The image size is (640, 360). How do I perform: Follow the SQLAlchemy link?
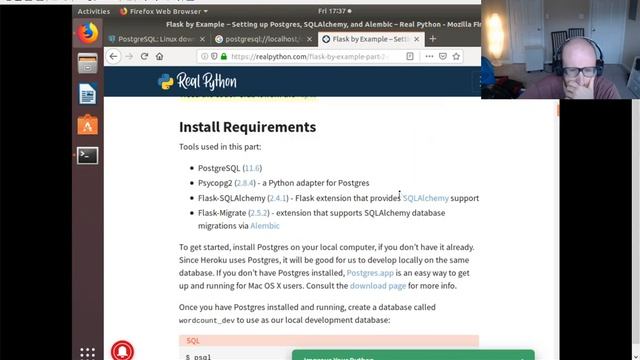[x=425, y=198]
